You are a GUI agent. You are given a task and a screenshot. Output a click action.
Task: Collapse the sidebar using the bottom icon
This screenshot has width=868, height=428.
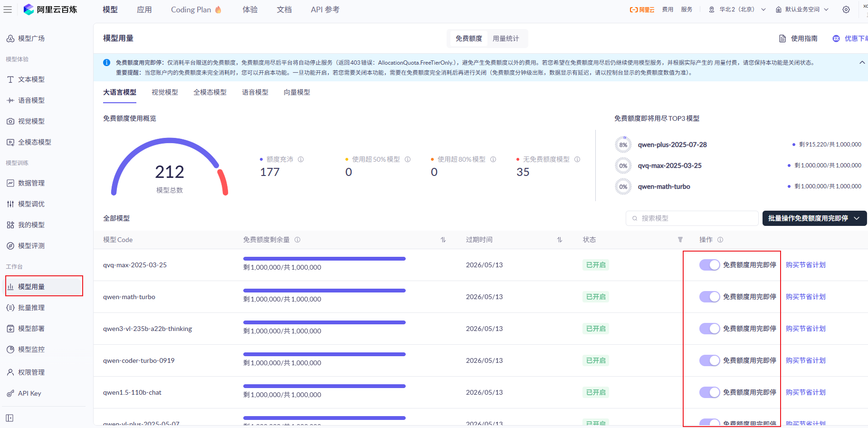click(10, 418)
